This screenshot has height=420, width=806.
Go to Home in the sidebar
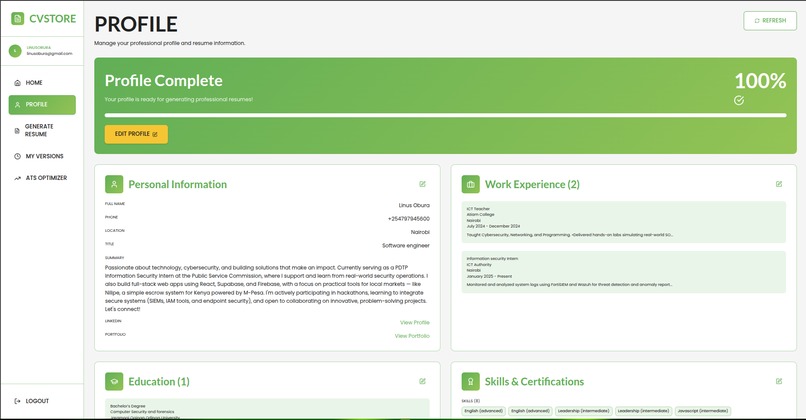coord(42,83)
